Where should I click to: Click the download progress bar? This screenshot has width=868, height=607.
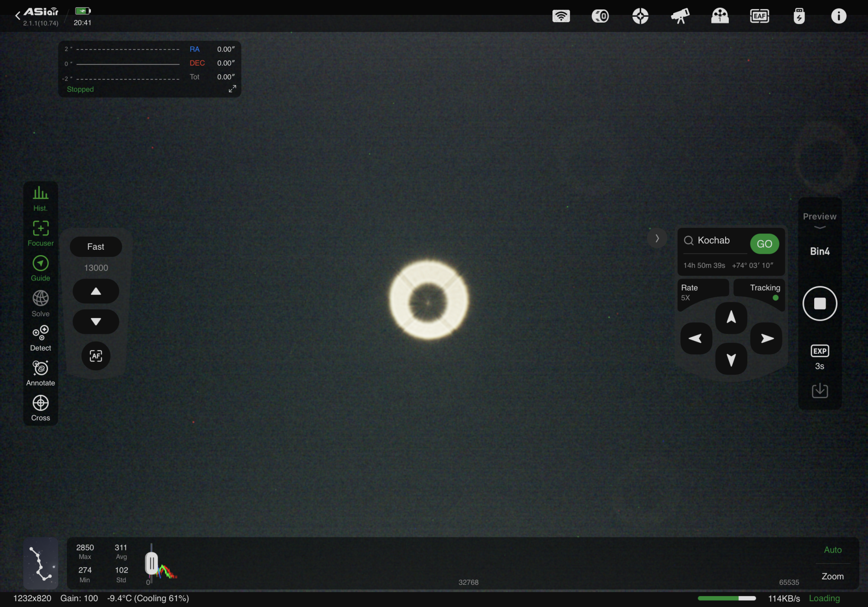pos(726,598)
